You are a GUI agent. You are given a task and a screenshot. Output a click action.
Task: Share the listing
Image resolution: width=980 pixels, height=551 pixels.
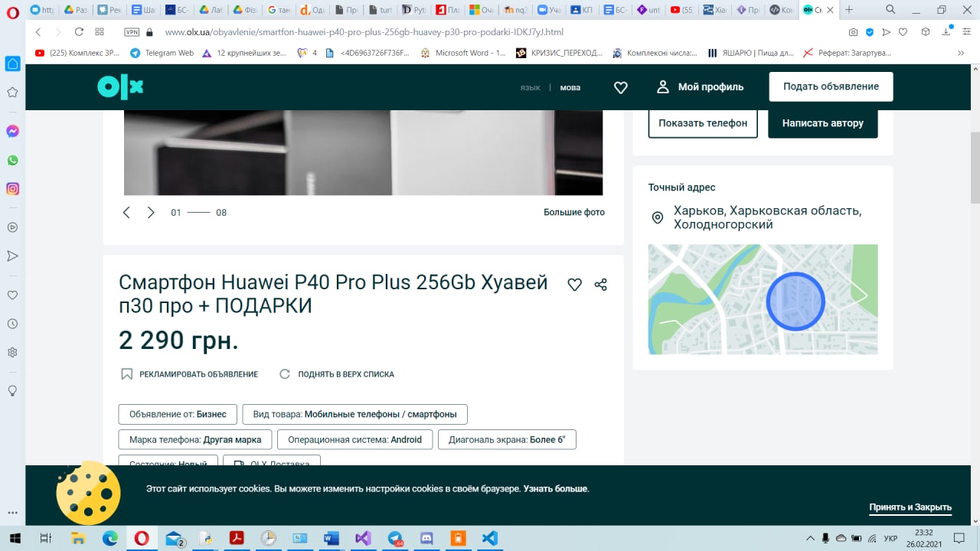(x=600, y=285)
